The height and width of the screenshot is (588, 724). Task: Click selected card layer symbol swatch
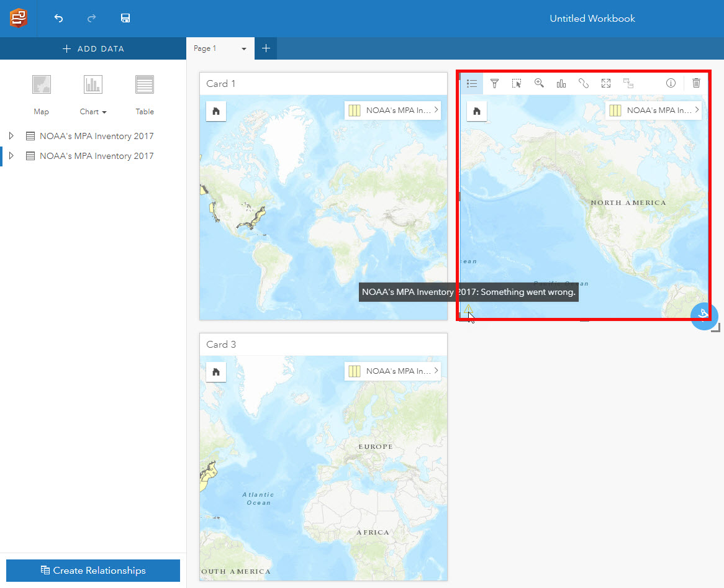point(615,111)
